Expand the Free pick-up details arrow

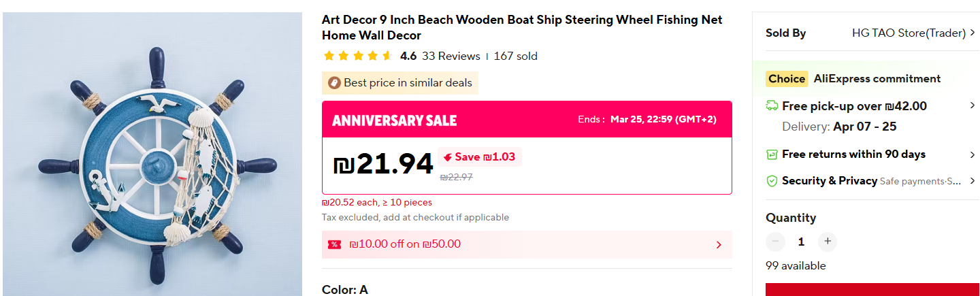tap(973, 106)
